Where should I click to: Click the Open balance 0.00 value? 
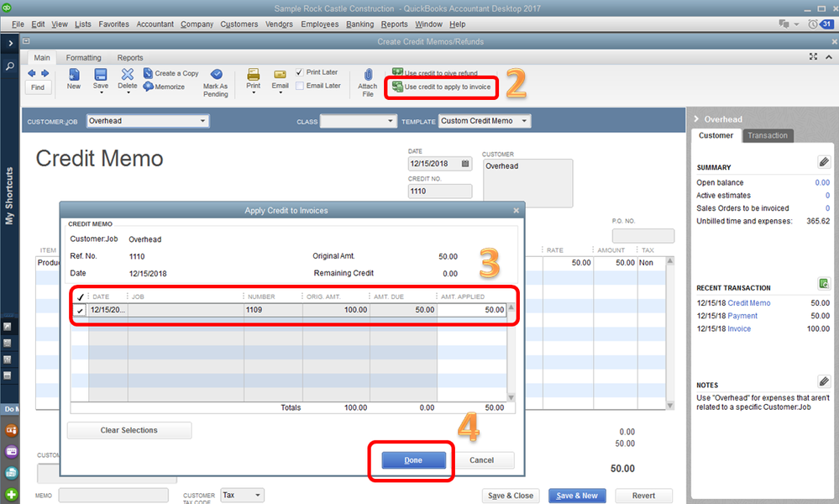coord(822,182)
